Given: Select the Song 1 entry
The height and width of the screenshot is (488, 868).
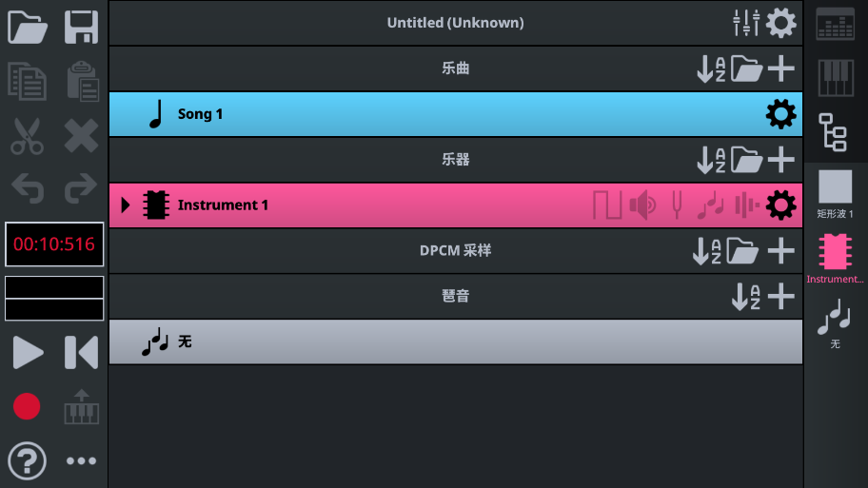Looking at the screenshot, I should pyautogui.click(x=381, y=114).
